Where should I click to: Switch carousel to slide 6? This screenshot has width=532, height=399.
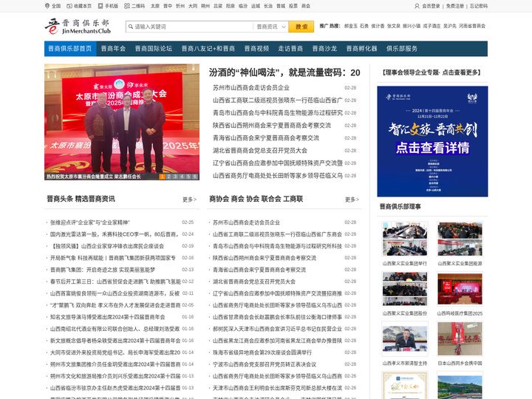pyautogui.click(x=194, y=177)
